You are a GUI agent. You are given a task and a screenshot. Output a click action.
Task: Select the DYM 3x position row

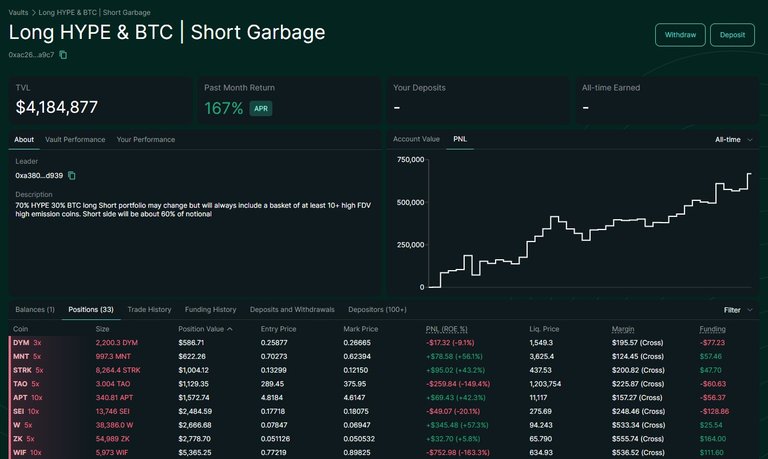tap(384, 343)
